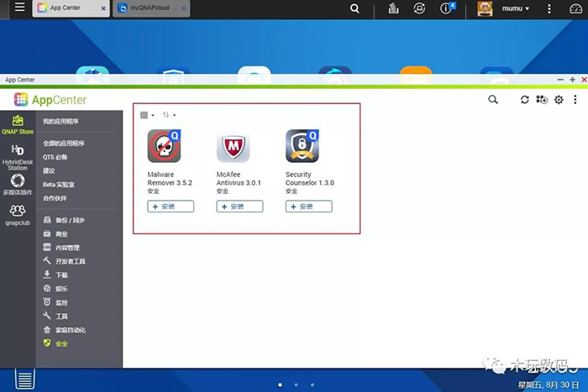Open 开发者工具 category
The width and height of the screenshot is (588, 392).
click(64, 261)
